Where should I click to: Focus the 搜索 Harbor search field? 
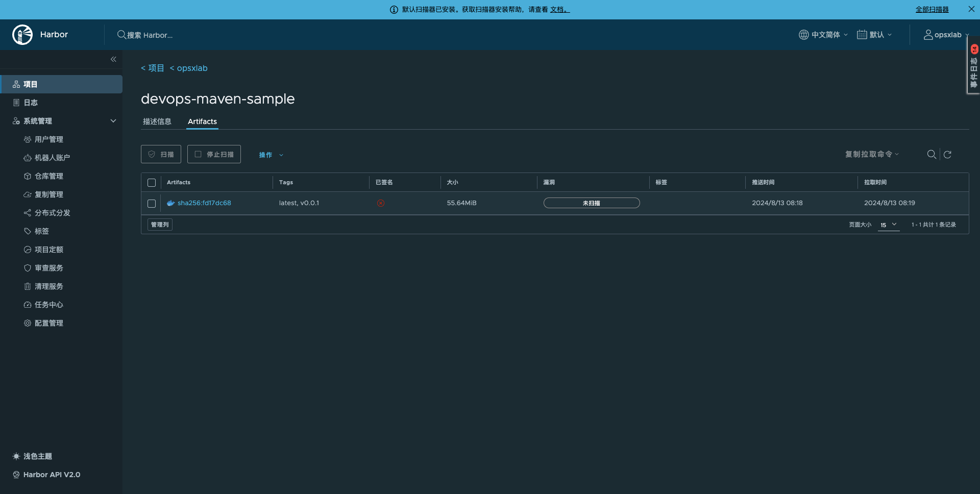pyautogui.click(x=150, y=35)
